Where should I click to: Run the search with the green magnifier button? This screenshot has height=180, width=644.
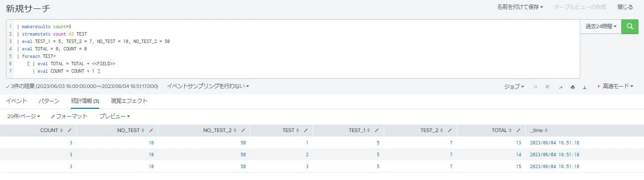pyautogui.click(x=629, y=27)
